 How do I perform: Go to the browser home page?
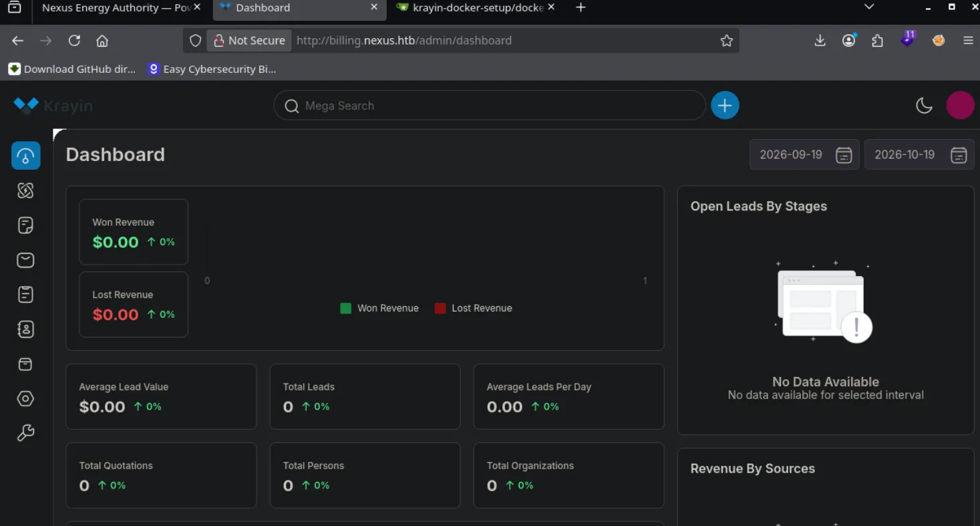102,41
